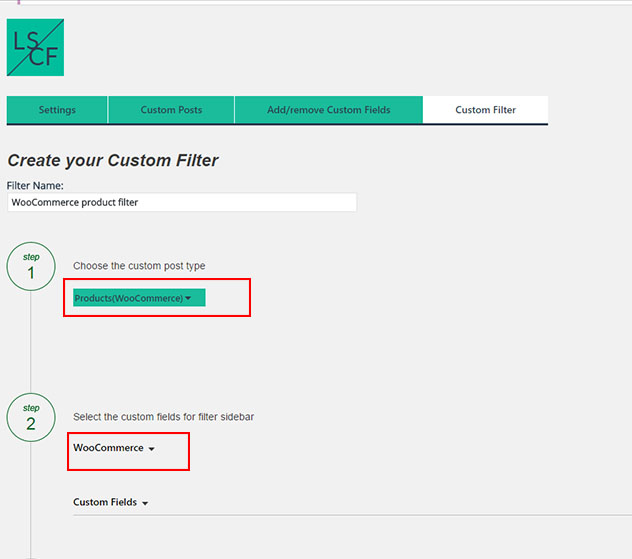This screenshot has height=559, width=632.
Task: Click the arrow on Products(WooCommerce) dropdown
Action: [188, 298]
